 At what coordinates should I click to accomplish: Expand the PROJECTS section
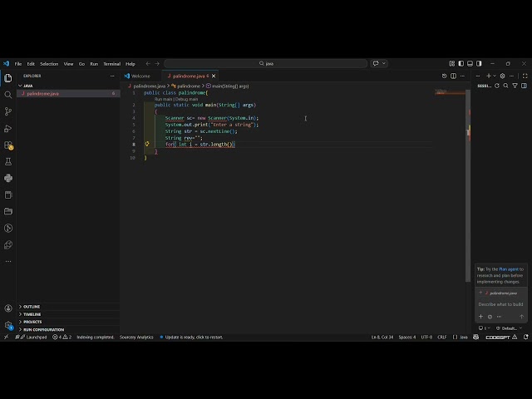pyautogui.click(x=68, y=322)
